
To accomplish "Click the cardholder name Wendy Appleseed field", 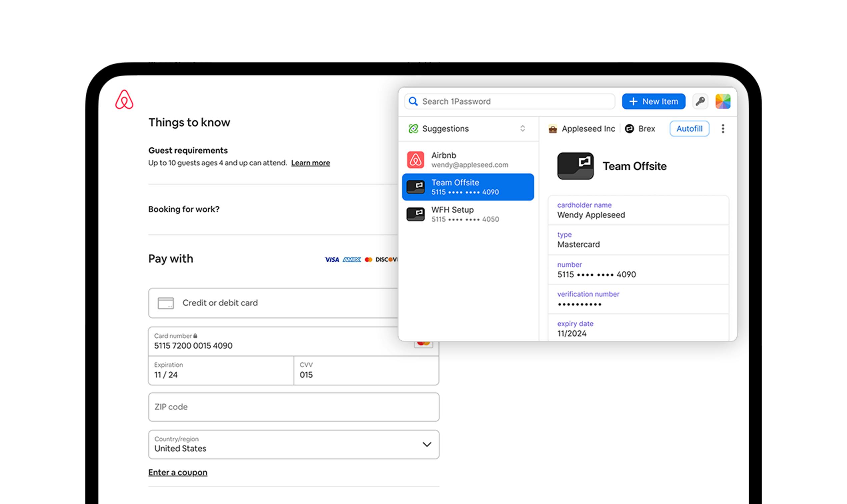I will 638,210.
